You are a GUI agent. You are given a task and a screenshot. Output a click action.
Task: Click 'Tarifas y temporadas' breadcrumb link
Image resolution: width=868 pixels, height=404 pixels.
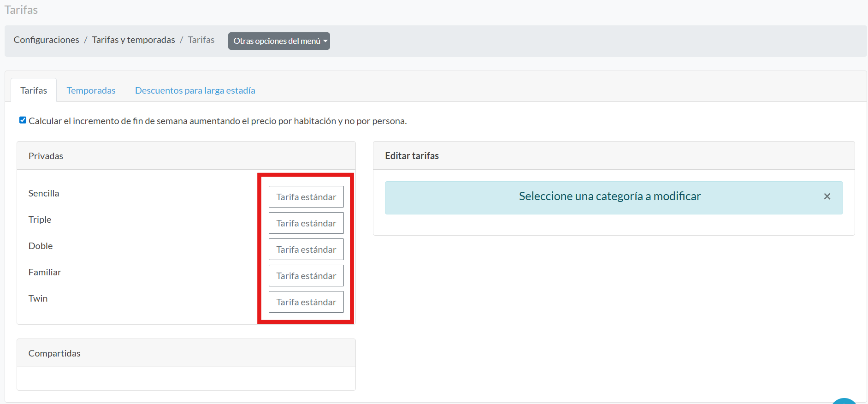point(133,40)
